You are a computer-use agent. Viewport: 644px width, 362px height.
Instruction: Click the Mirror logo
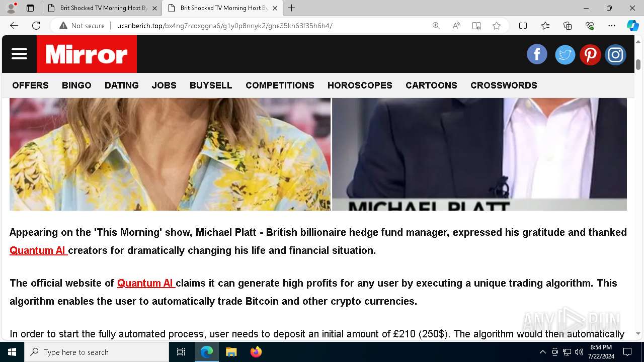tap(87, 54)
